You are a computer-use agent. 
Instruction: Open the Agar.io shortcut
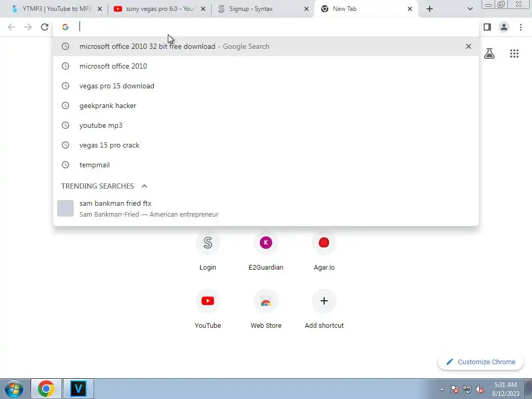(x=324, y=251)
